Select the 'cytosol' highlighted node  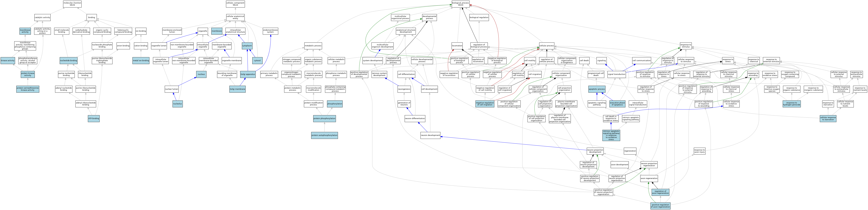257,61
